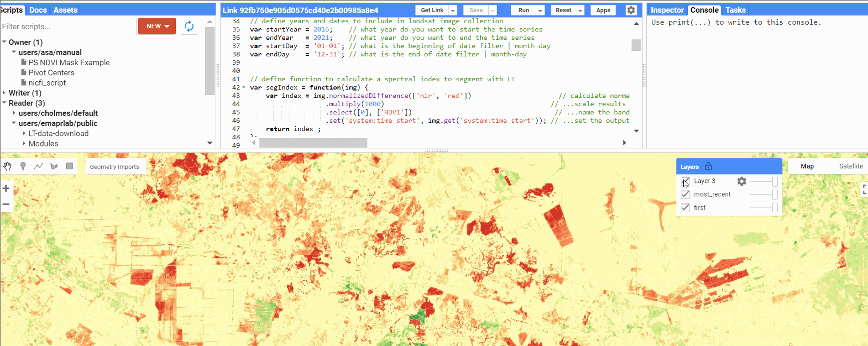868x346 pixels.
Task: Select the draw rectangle tool
Action: pyautogui.click(x=70, y=166)
